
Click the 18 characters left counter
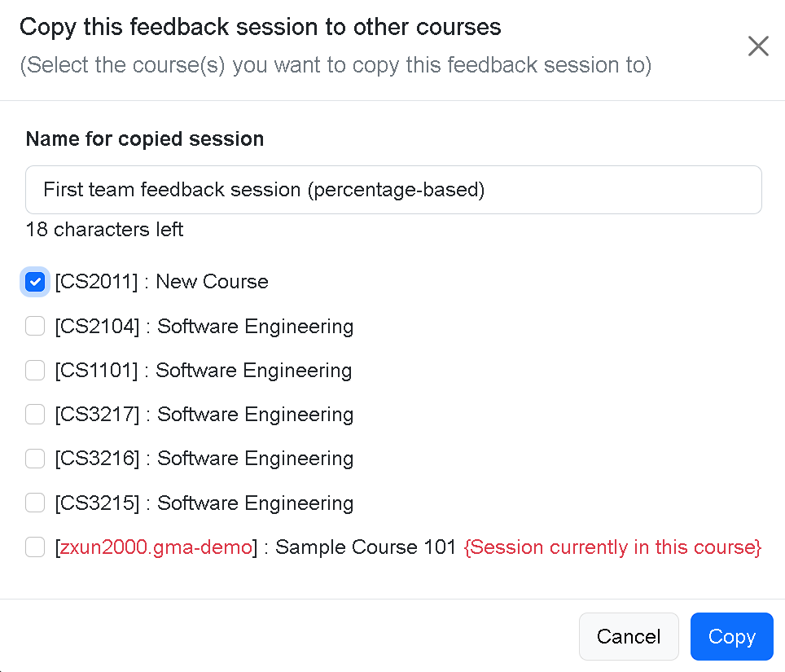(x=104, y=230)
